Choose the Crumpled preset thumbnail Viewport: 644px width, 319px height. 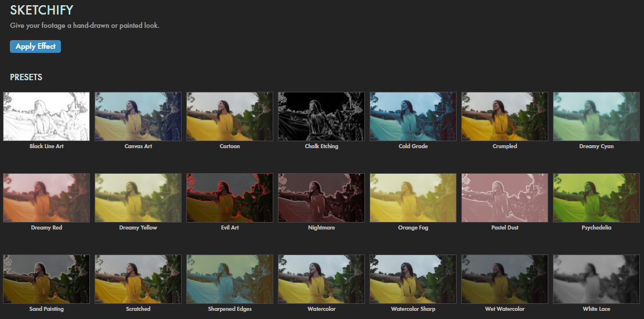[x=504, y=116]
